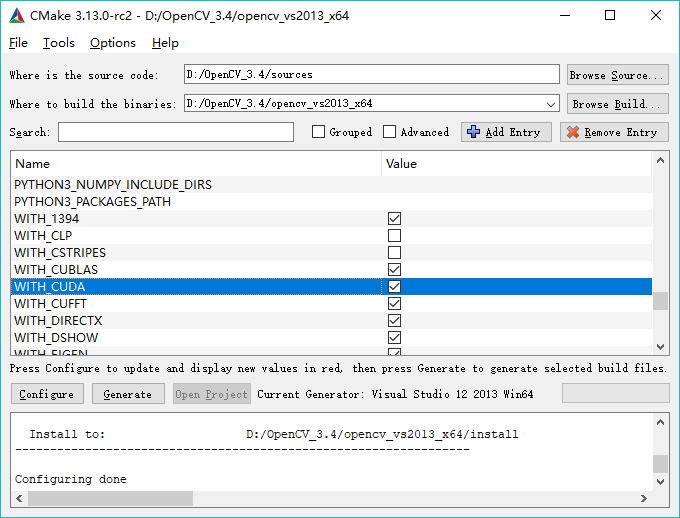Click the 'Configuring done' log line

tap(71, 479)
